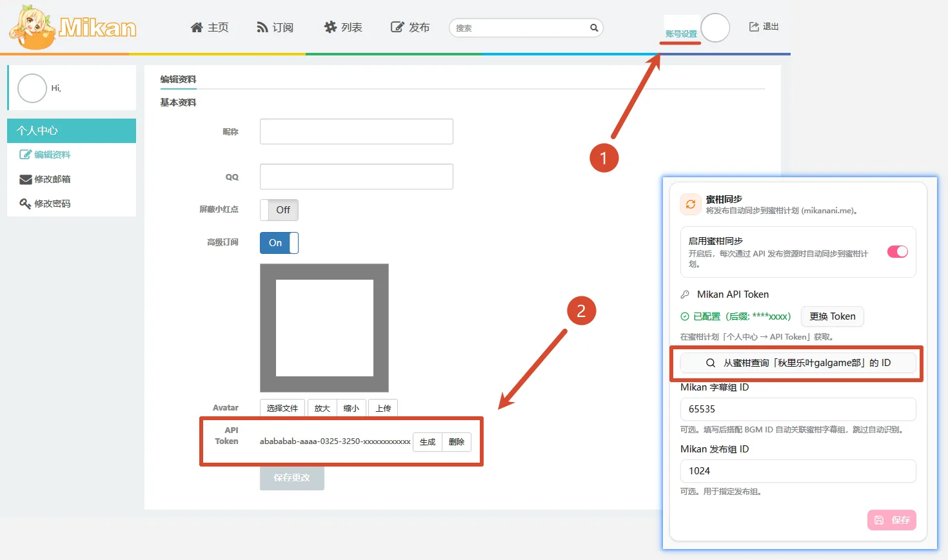
Task: Click the 修改邮箱 envelope icon
Action: [x=26, y=179]
